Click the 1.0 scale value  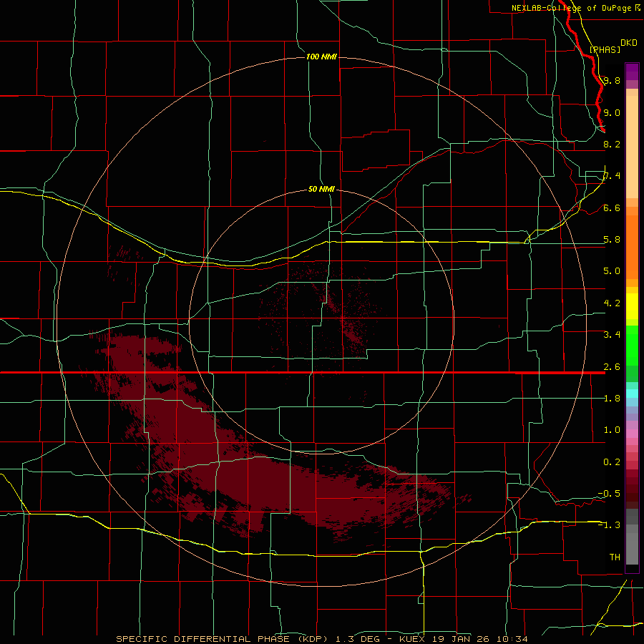point(612,430)
